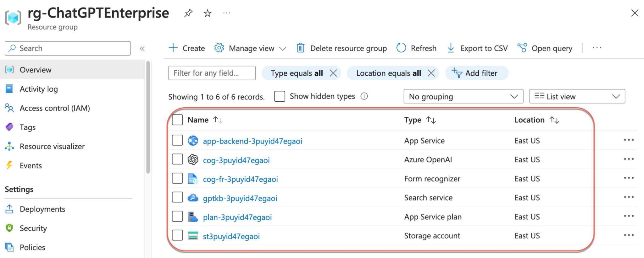Show info about hidden types
This screenshot has width=644, height=258.
tap(364, 96)
